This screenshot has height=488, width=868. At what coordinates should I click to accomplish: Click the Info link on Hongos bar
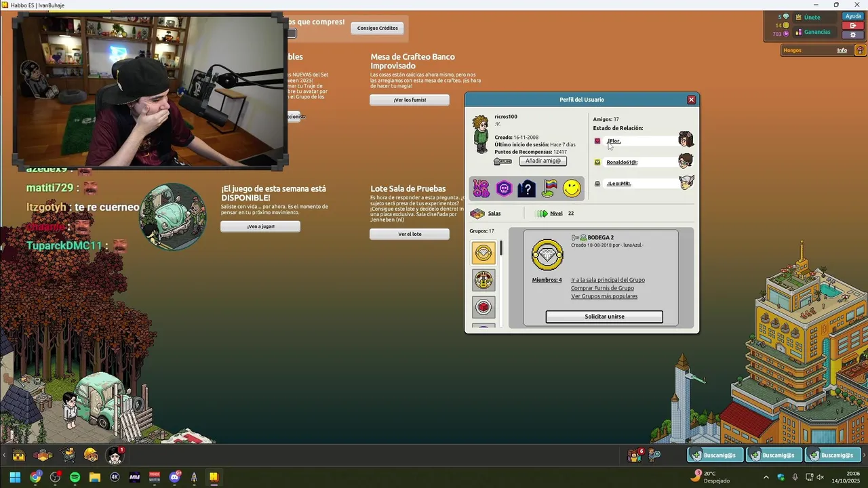tap(842, 50)
